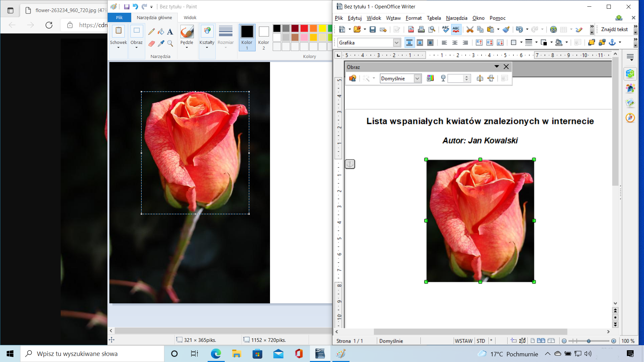Image resolution: width=644 pixels, height=362 pixels.
Task: Toggle AutoSpellcheck in the Writer toolbar
Action: (x=456, y=29)
